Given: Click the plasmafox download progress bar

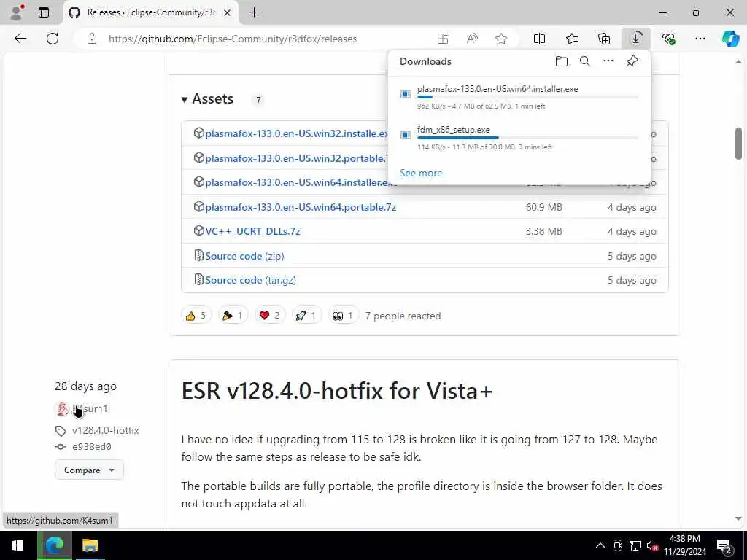Looking at the screenshot, I should (x=527, y=97).
